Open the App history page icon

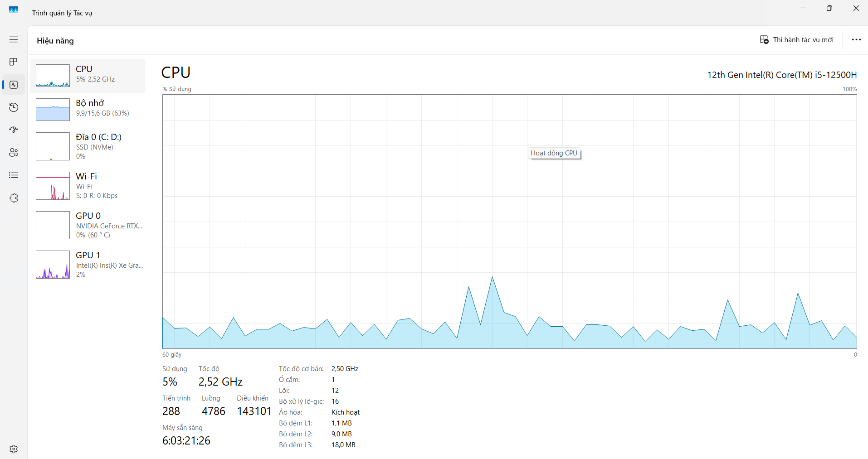[14, 107]
